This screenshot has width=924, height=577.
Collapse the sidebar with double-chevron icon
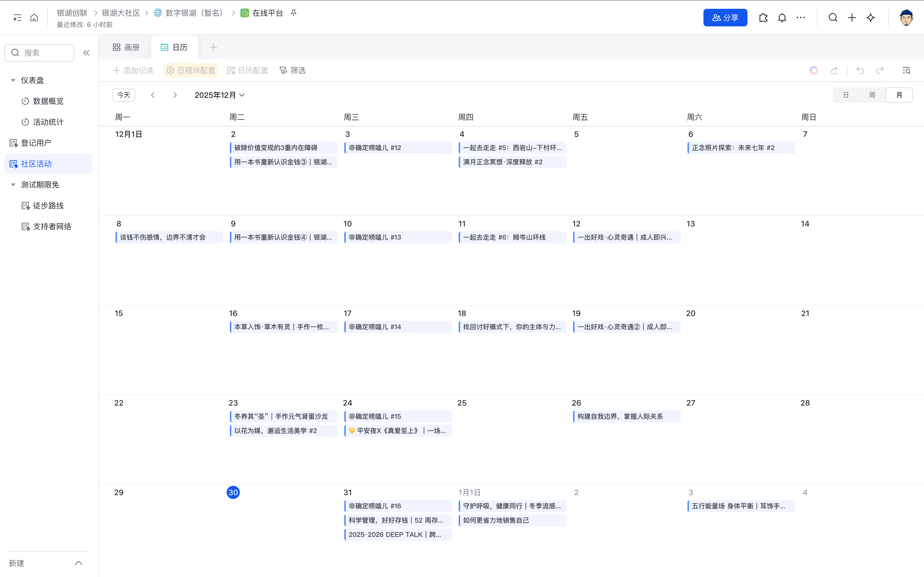coord(86,53)
